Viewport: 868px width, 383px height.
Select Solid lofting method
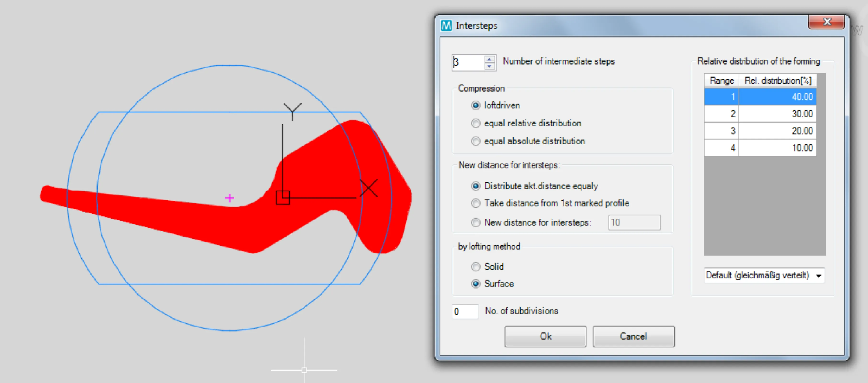475,266
